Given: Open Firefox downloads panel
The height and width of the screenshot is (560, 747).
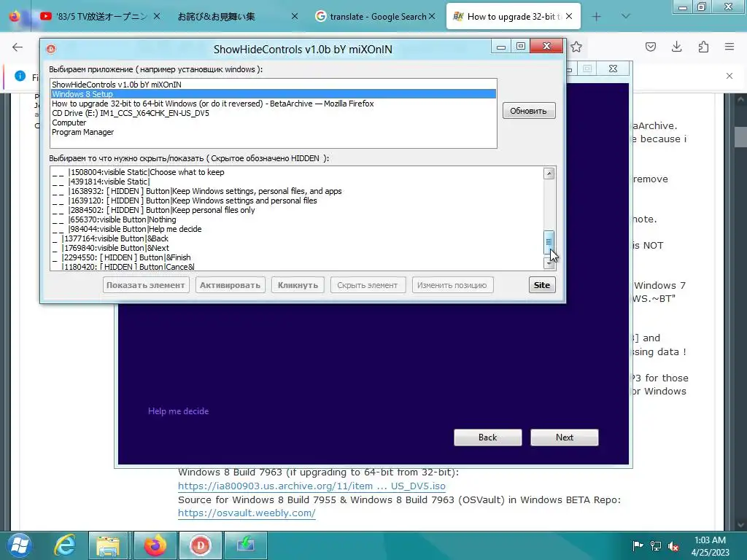Looking at the screenshot, I should tap(676, 47).
